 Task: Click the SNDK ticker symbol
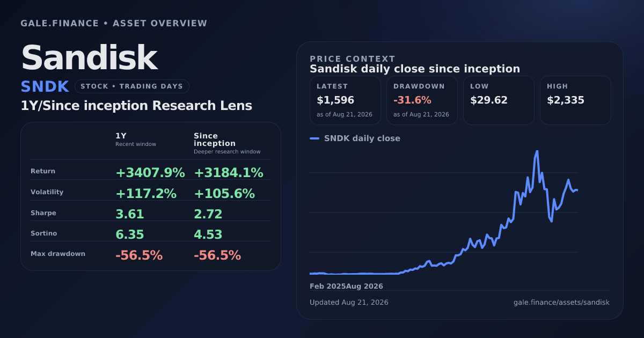pyautogui.click(x=45, y=86)
